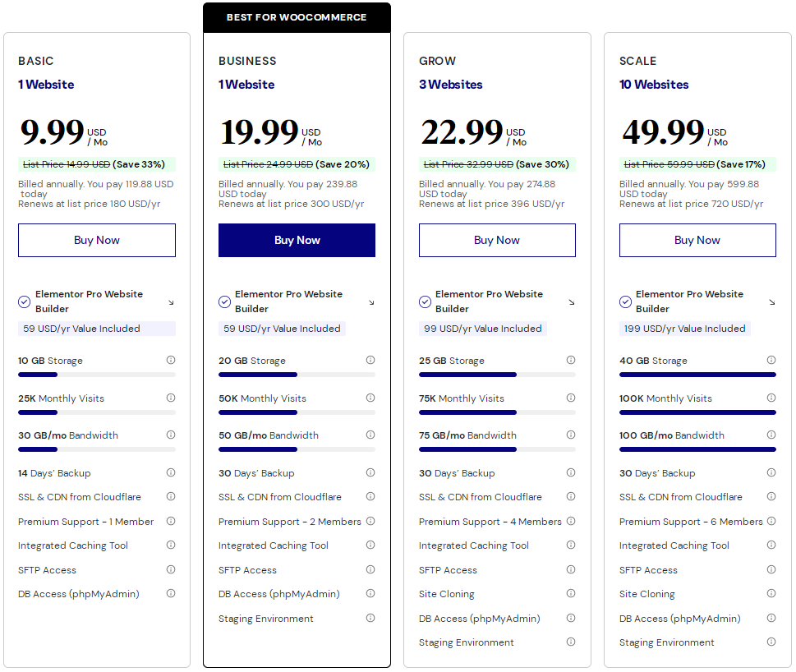Click checkmark icon beside Grow Elementor Pro Builder

coord(425,301)
